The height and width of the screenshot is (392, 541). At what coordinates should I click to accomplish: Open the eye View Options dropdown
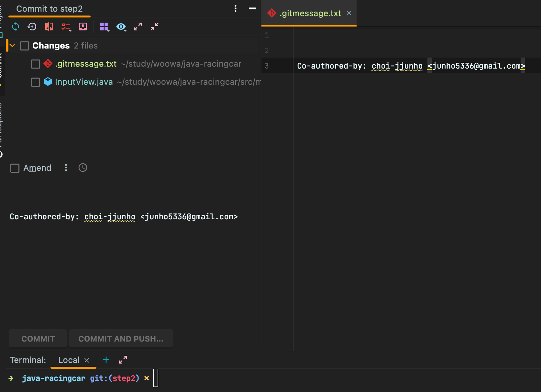pos(121,27)
